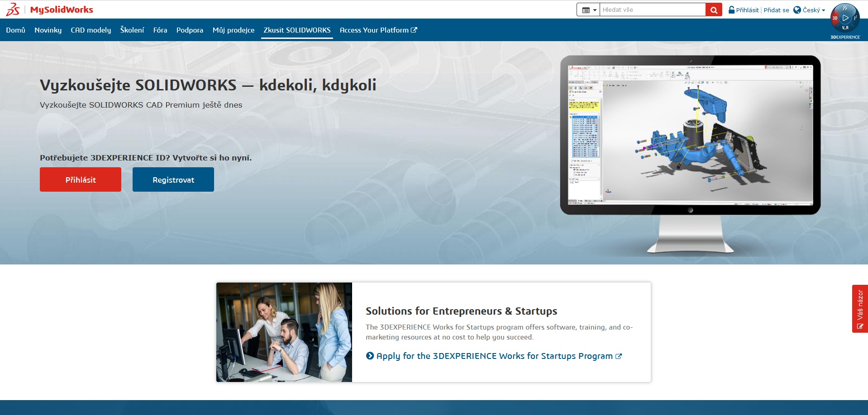Open the Access Your Platform external link
Viewport: 868px width, 415px height.
pos(378,30)
